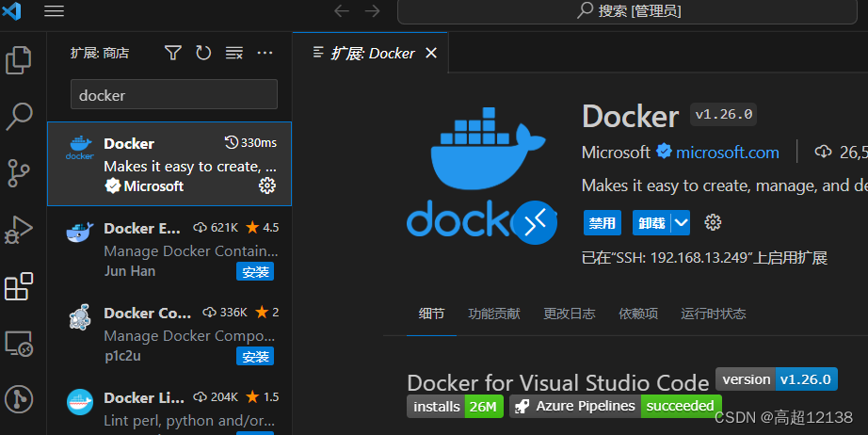This screenshot has height=435, width=868.
Task: Open the hamburger application menu
Action: click(x=55, y=10)
